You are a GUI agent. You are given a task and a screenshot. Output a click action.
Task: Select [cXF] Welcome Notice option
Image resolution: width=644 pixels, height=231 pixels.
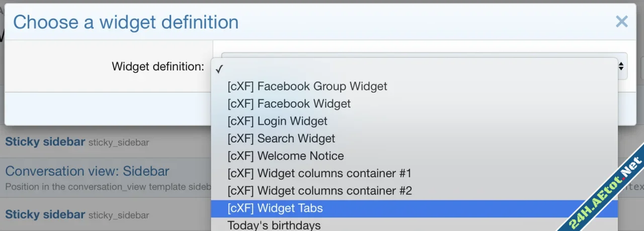[285, 156]
